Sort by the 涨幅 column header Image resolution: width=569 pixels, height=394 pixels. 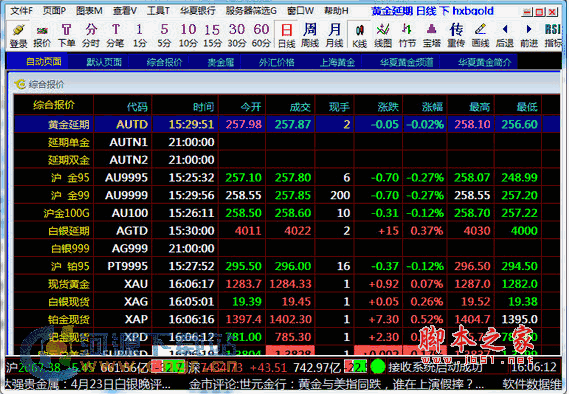coord(433,107)
